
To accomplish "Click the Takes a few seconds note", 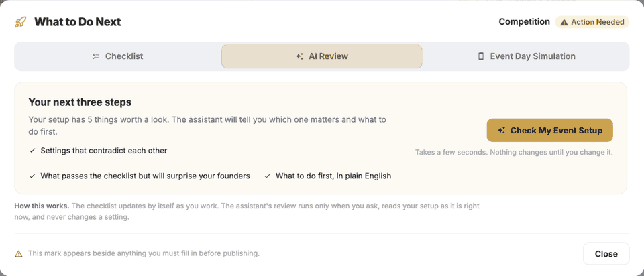I will tap(514, 153).
